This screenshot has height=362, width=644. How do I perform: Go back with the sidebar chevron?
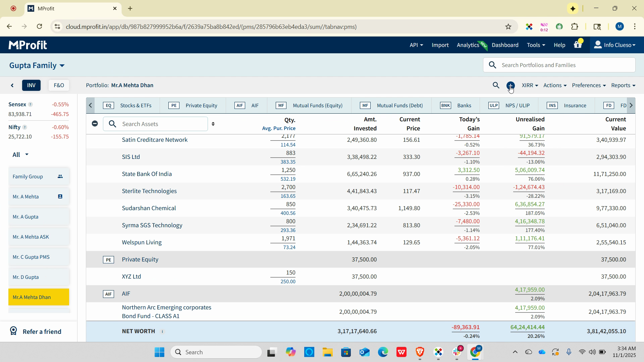(x=12, y=85)
